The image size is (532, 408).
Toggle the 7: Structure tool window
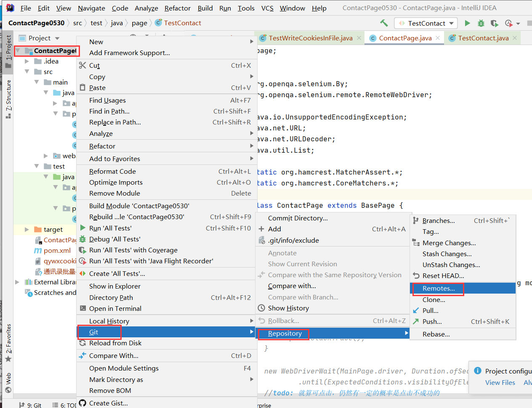point(8,98)
